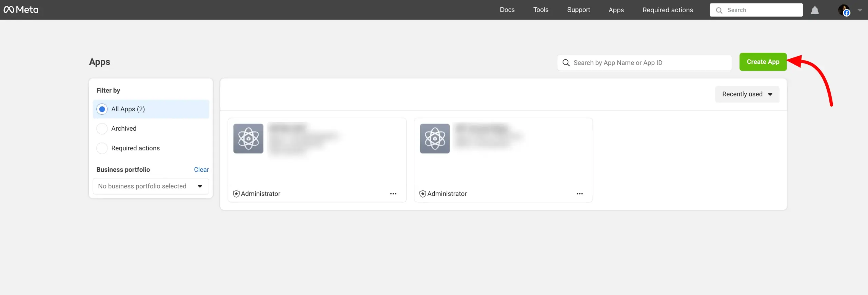Viewport: 868px width, 295px height.
Task: Select the Required actions filter radio button
Action: point(102,148)
